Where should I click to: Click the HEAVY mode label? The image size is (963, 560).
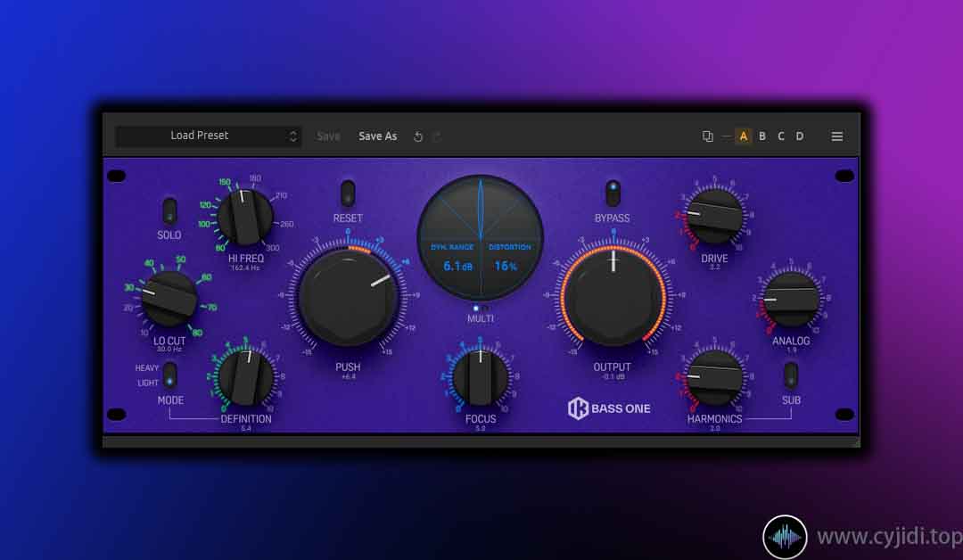tap(147, 367)
